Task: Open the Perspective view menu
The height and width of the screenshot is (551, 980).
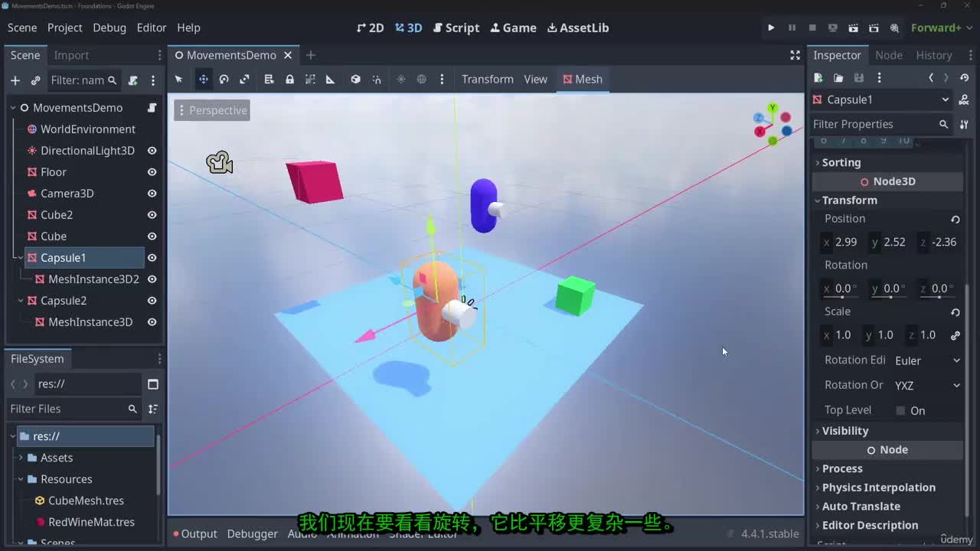Action: click(x=212, y=110)
